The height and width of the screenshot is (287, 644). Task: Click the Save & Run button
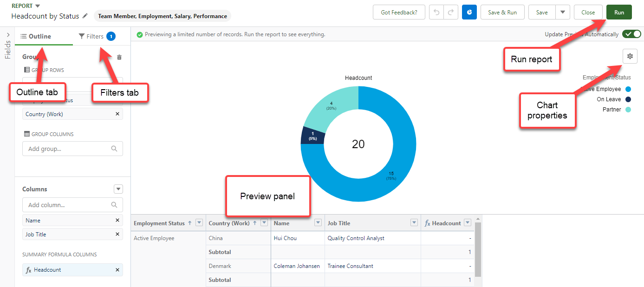[x=502, y=13]
